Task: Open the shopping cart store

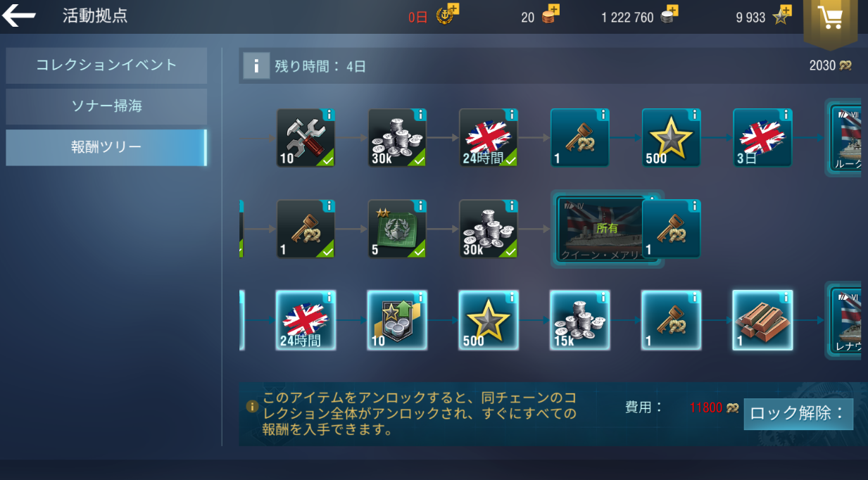Action: [x=831, y=18]
